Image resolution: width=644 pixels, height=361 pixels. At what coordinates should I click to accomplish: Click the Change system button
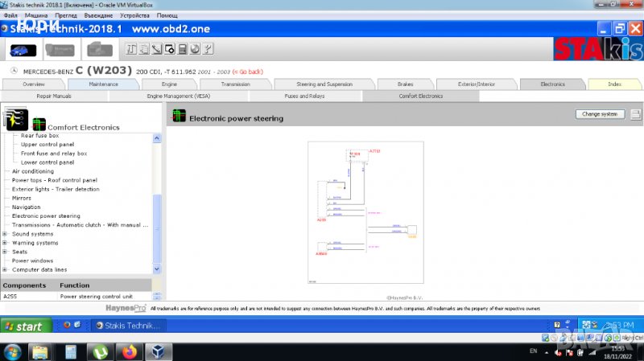pyautogui.click(x=600, y=114)
